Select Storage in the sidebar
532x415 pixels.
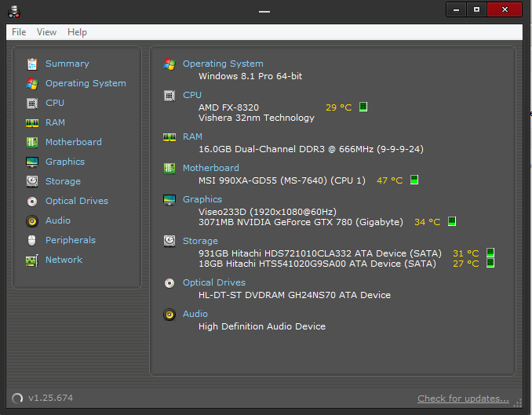(x=63, y=181)
